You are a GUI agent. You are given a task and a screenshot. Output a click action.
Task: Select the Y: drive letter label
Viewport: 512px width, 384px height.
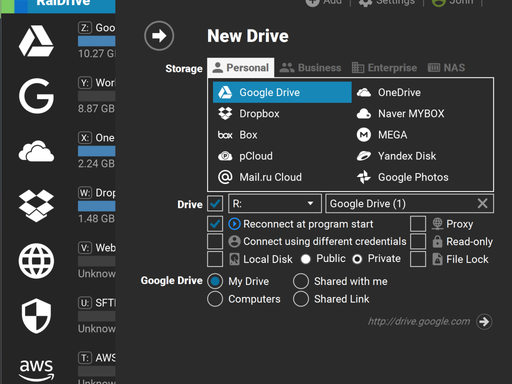(85, 83)
